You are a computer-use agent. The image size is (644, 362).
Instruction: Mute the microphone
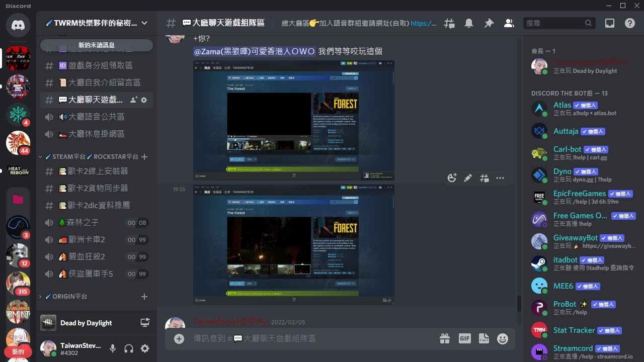pos(112,348)
